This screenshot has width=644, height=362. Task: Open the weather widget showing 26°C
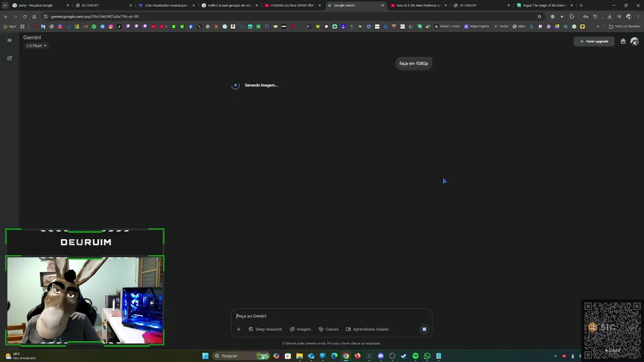pos(20,356)
